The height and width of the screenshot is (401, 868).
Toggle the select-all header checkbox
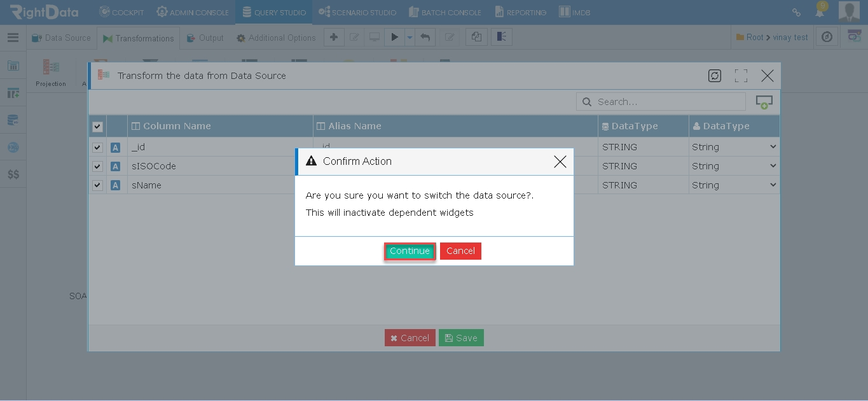click(97, 127)
